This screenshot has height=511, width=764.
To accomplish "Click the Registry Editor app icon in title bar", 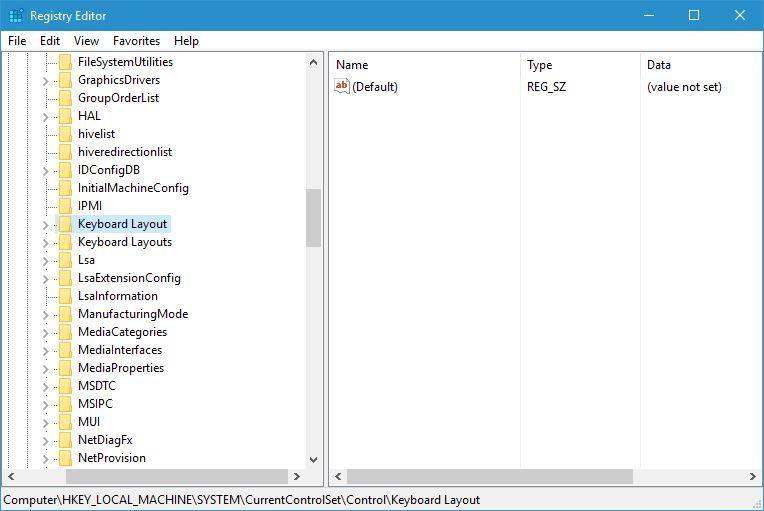I will pos(16,16).
